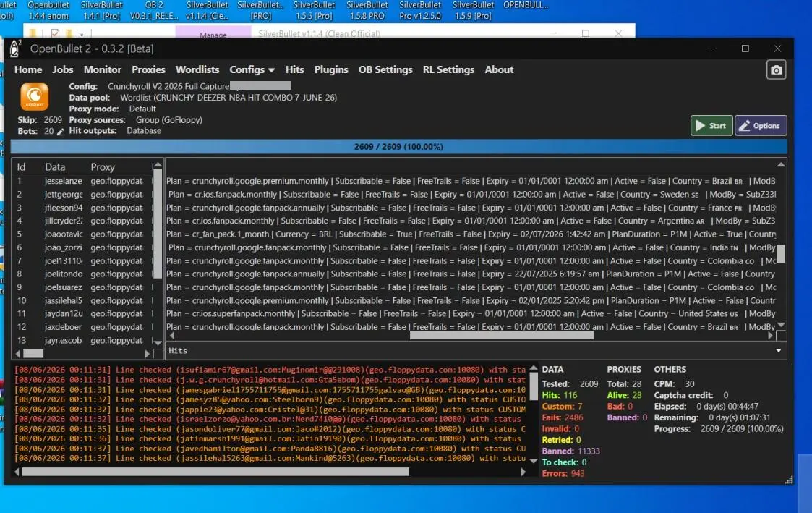Click the Config name Crunchyroll V2 2026 Full Capture
Screen dimensions: 812x513
168,86
